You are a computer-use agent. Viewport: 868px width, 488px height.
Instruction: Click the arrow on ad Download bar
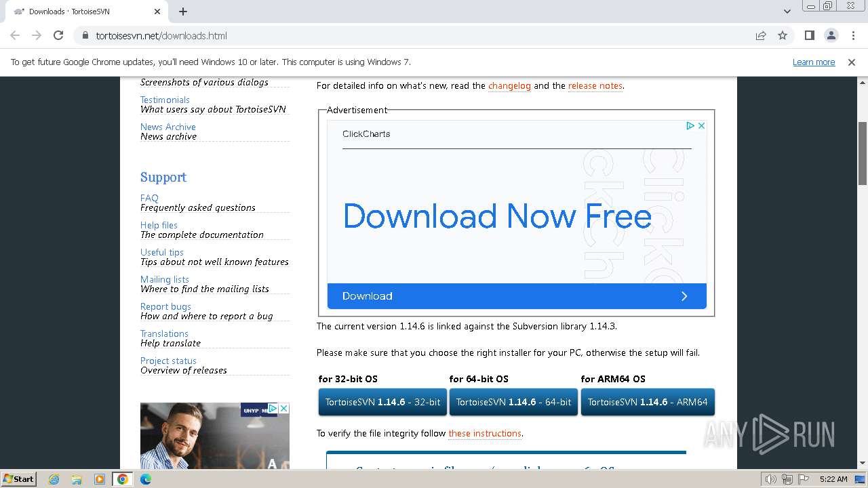click(x=684, y=296)
